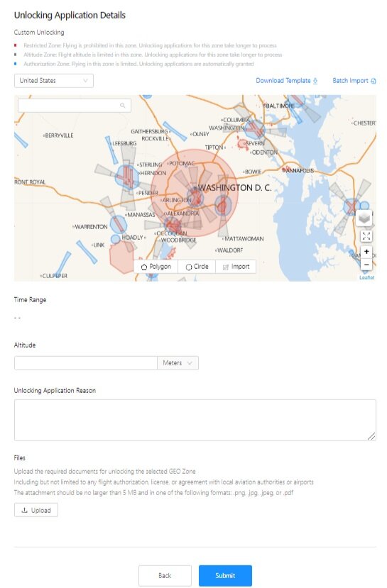Click the WASHINGTON D. C. map label
The width and height of the screenshot is (387, 588).
click(234, 187)
